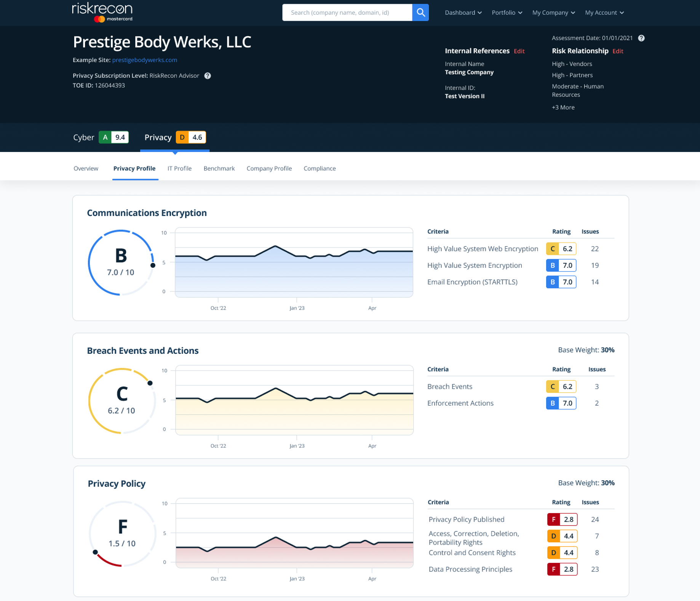Click the Testing Company internal name
Viewport: 700px width, 601px height.
(x=469, y=72)
